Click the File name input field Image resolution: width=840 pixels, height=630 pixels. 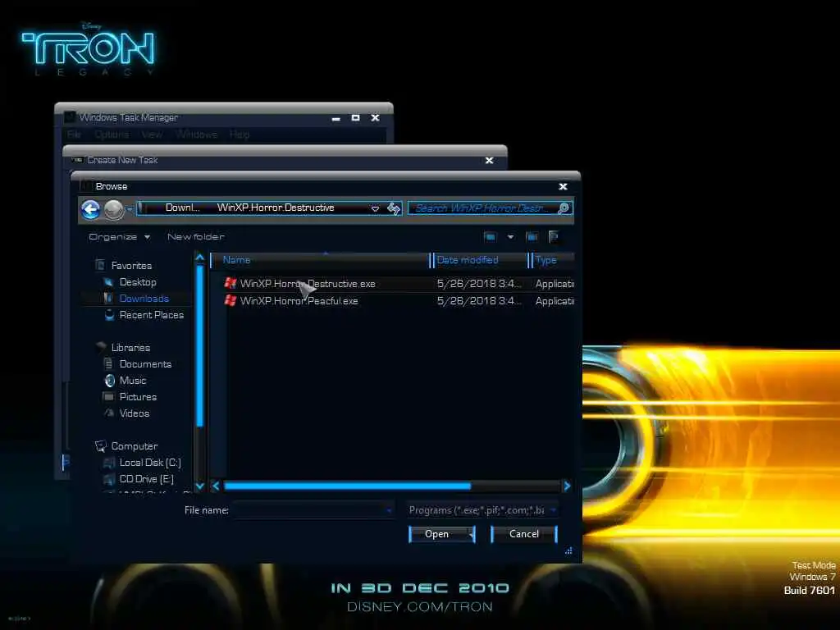[x=313, y=510]
